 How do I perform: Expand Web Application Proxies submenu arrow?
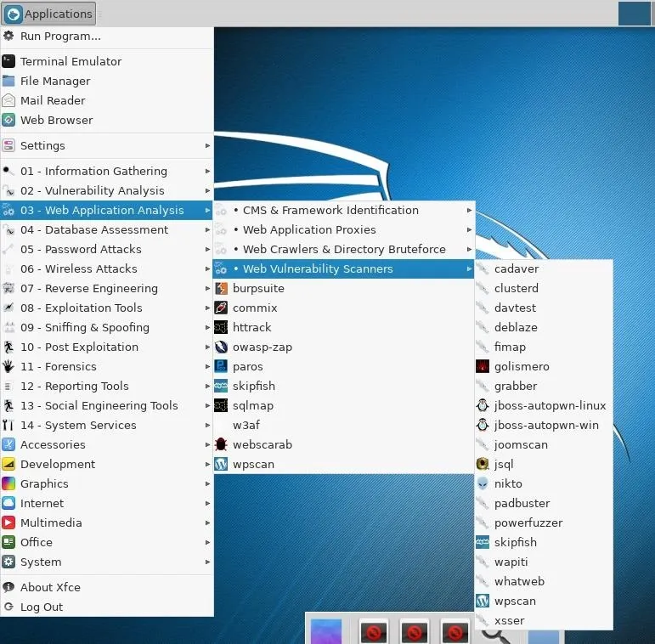[469, 229]
